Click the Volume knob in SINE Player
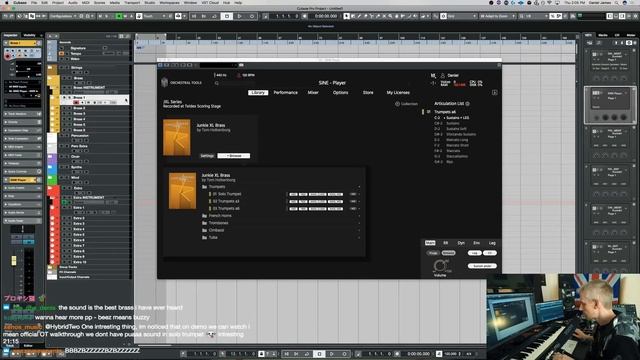 (440, 266)
